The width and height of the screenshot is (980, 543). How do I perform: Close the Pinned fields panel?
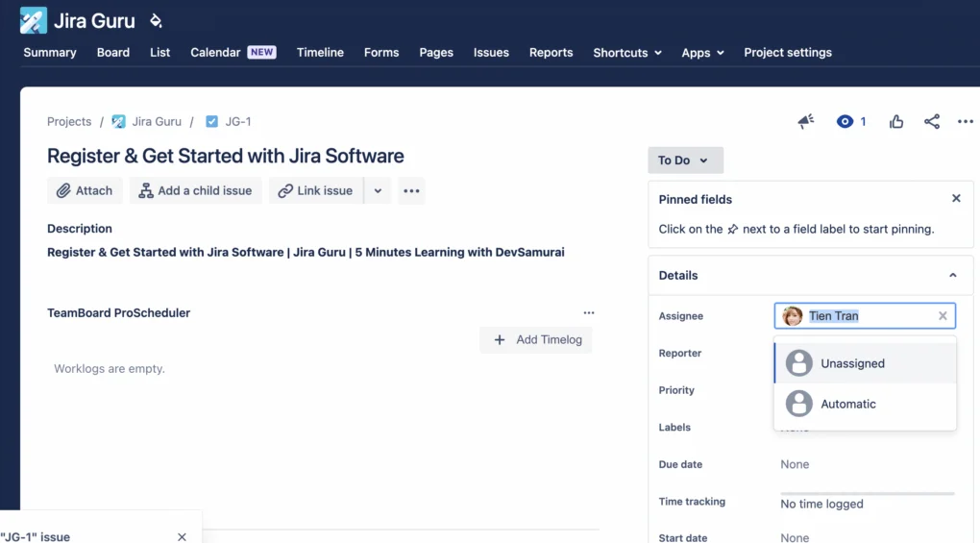pyautogui.click(x=956, y=199)
